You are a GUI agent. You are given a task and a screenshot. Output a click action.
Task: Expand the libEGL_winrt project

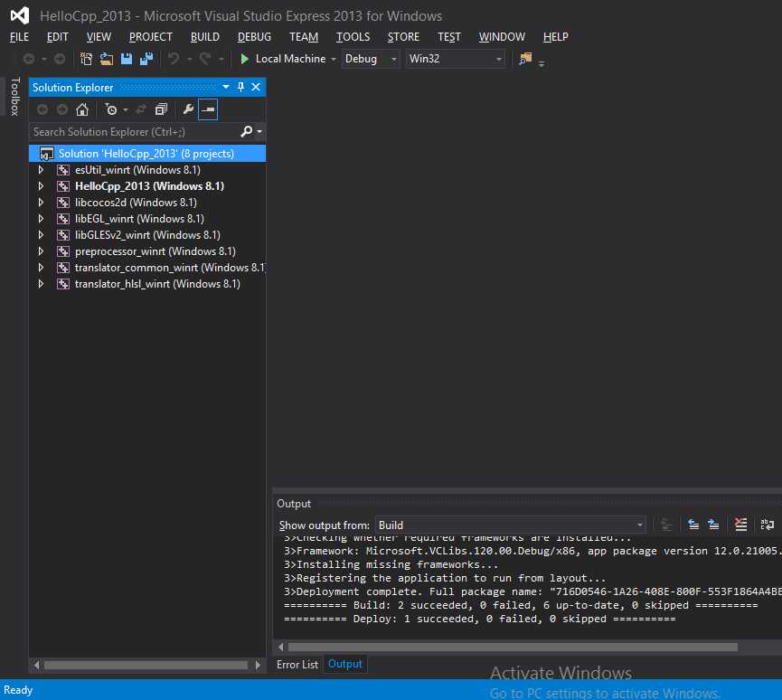point(41,219)
